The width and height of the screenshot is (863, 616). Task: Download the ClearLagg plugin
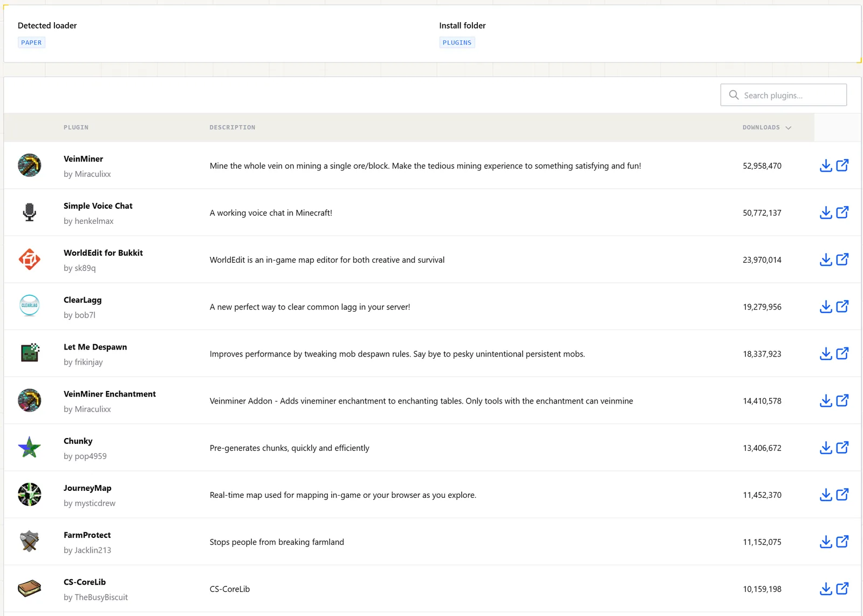[826, 306]
